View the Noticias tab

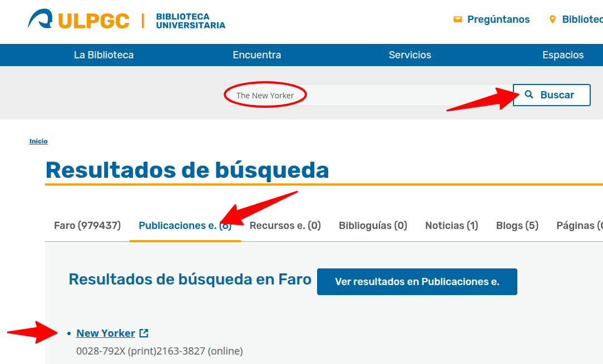coord(451,226)
